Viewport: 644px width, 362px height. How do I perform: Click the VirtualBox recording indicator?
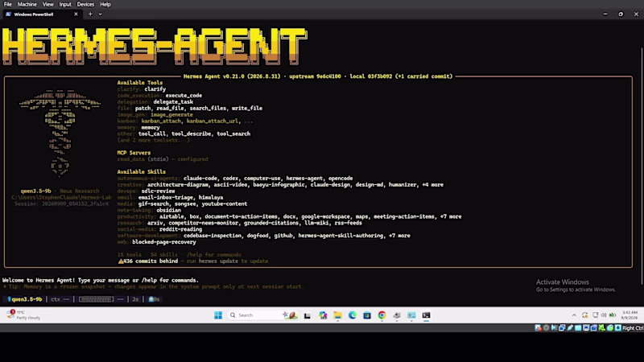tap(594, 327)
